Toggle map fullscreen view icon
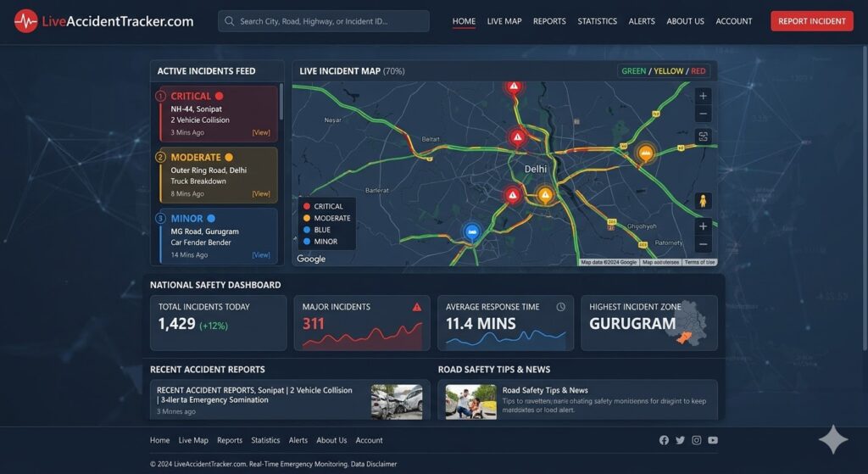Image resolution: width=868 pixels, height=474 pixels. coord(703,137)
